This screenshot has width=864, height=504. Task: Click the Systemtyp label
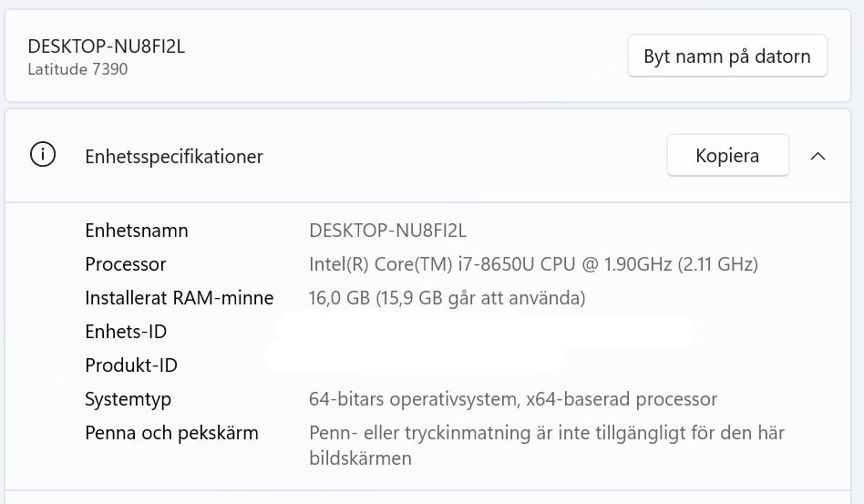coord(129,399)
